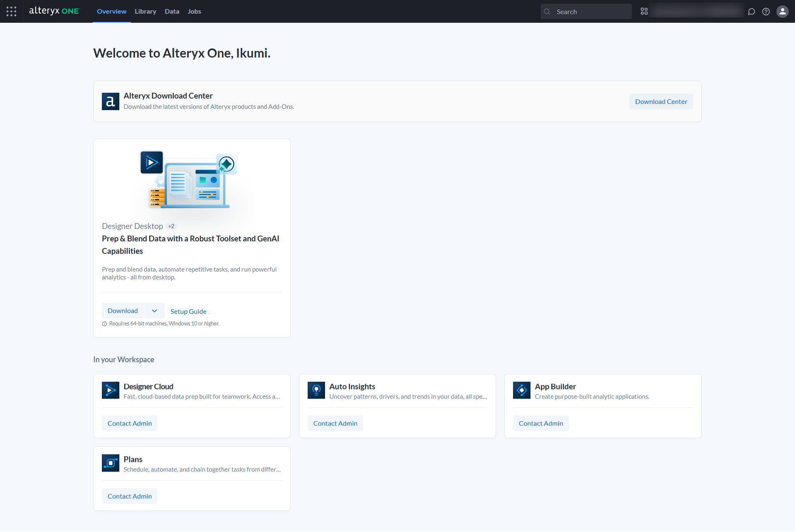Click the info icon beside system requirements
The height and width of the screenshot is (532, 795).
(104, 324)
